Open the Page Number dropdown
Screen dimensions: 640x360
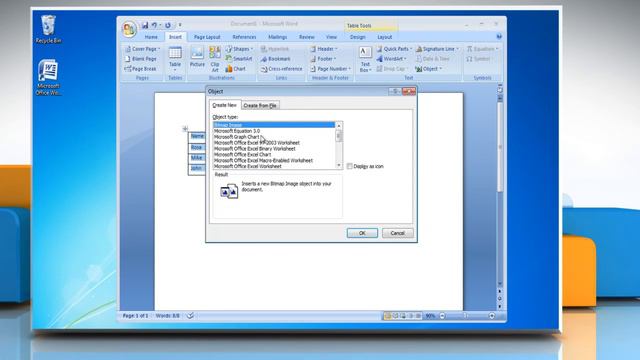click(330, 69)
